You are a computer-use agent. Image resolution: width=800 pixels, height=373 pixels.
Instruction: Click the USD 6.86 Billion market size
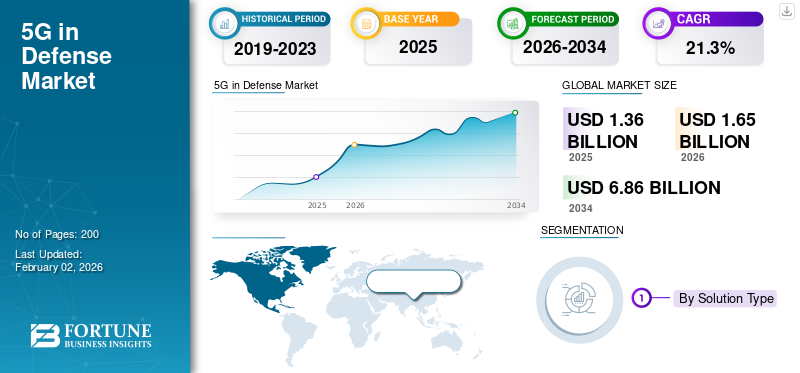[644, 188]
